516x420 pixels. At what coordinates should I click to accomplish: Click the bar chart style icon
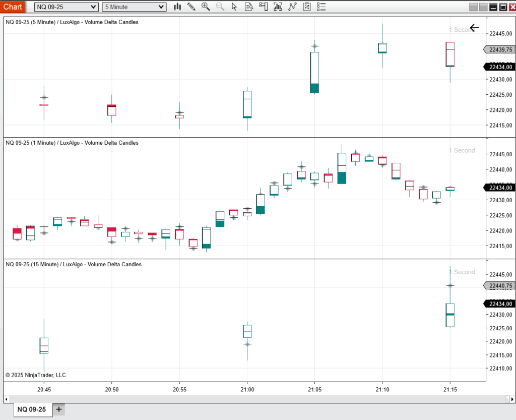(177, 7)
